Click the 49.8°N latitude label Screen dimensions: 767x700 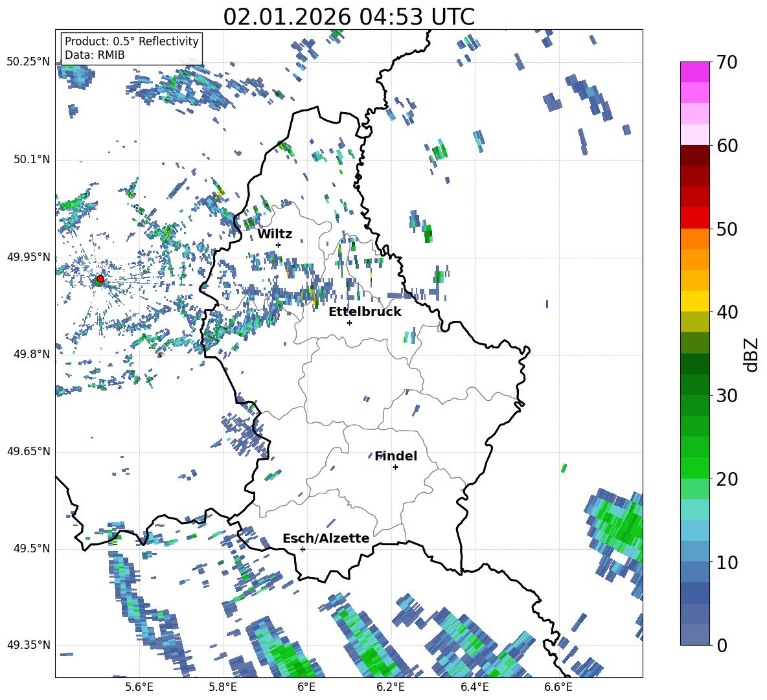tap(31, 354)
